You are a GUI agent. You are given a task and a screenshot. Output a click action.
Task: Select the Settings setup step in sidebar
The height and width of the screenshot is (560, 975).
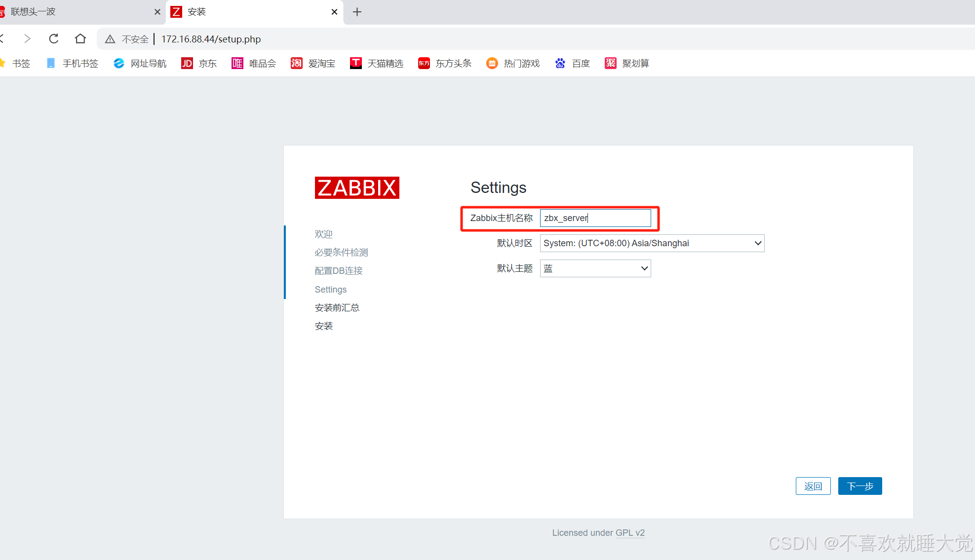[331, 289]
